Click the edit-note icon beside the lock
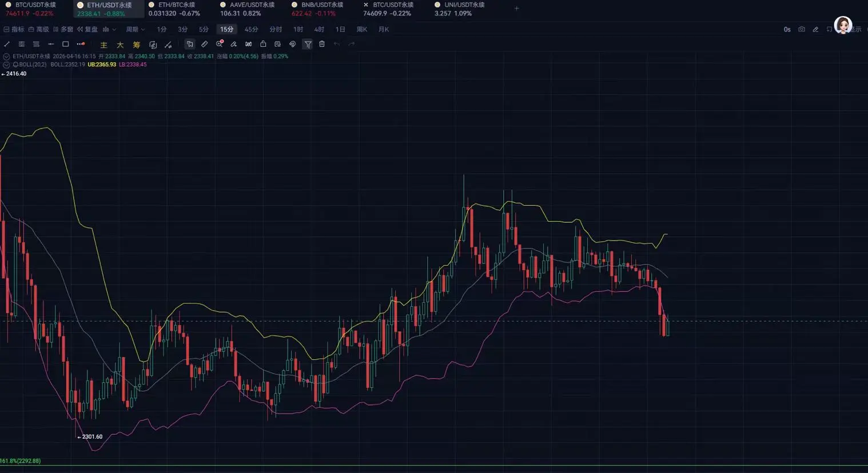The width and height of the screenshot is (868, 473). (x=277, y=44)
